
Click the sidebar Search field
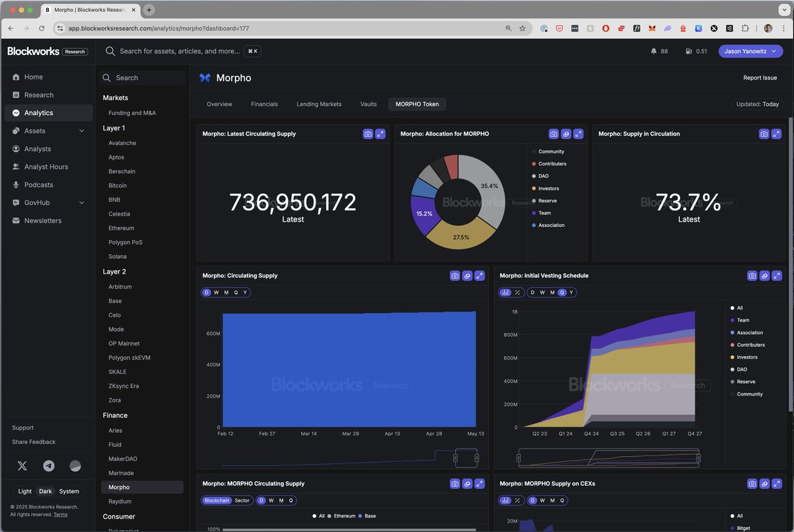(x=142, y=78)
